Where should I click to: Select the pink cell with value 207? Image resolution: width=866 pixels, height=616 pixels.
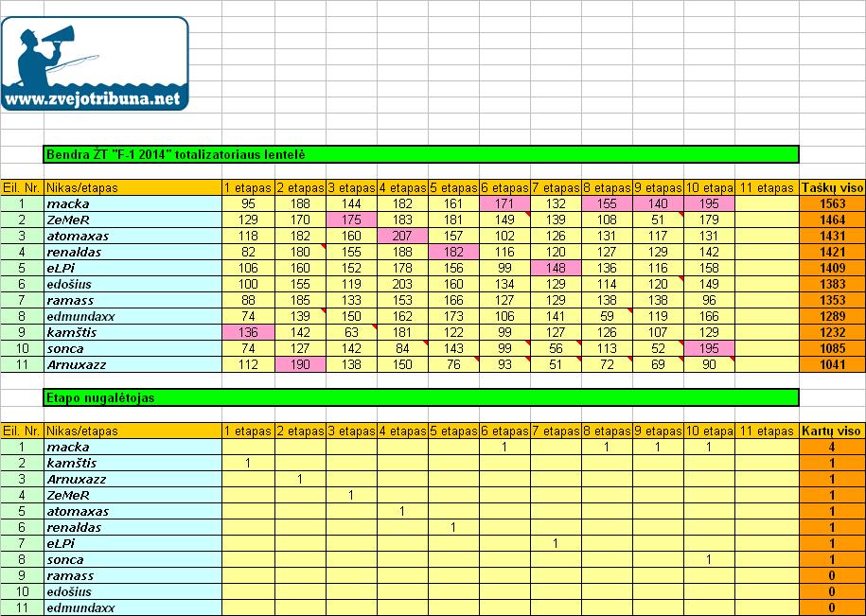[x=402, y=237]
